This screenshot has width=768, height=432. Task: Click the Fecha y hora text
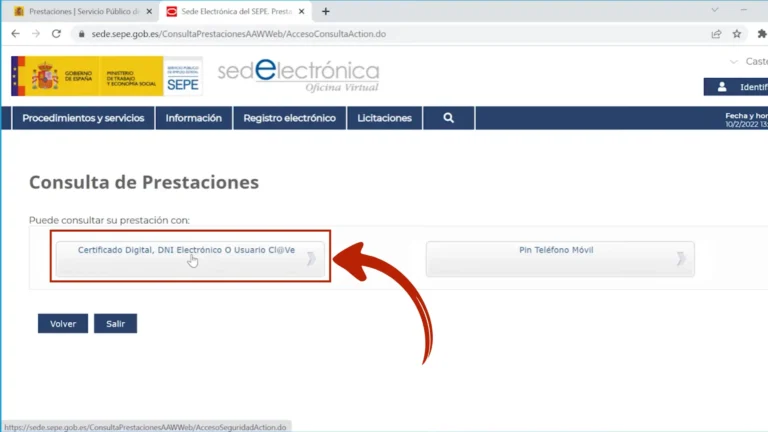(x=746, y=116)
